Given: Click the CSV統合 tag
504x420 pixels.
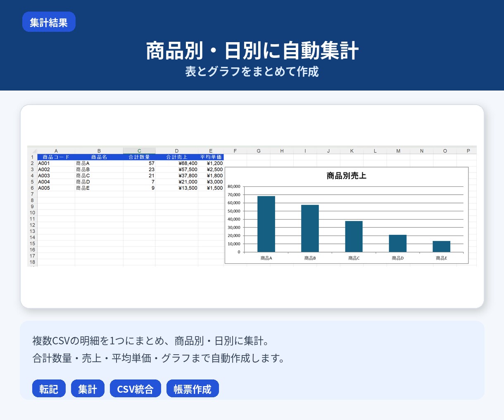Looking at the screenshot, I should point(135,389).
